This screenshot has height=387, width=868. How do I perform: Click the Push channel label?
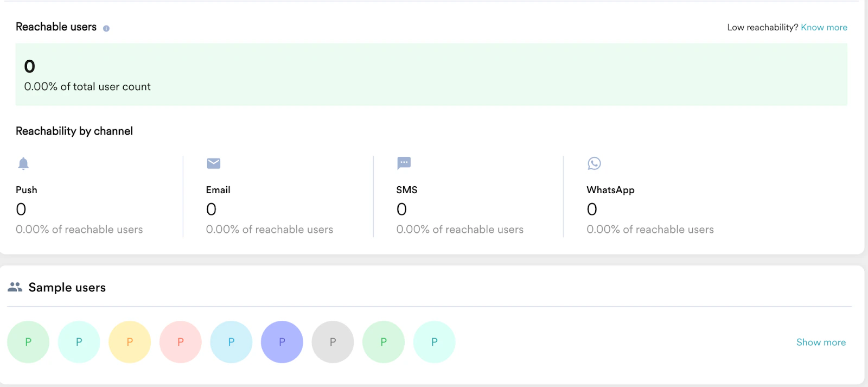pos(27,190)
